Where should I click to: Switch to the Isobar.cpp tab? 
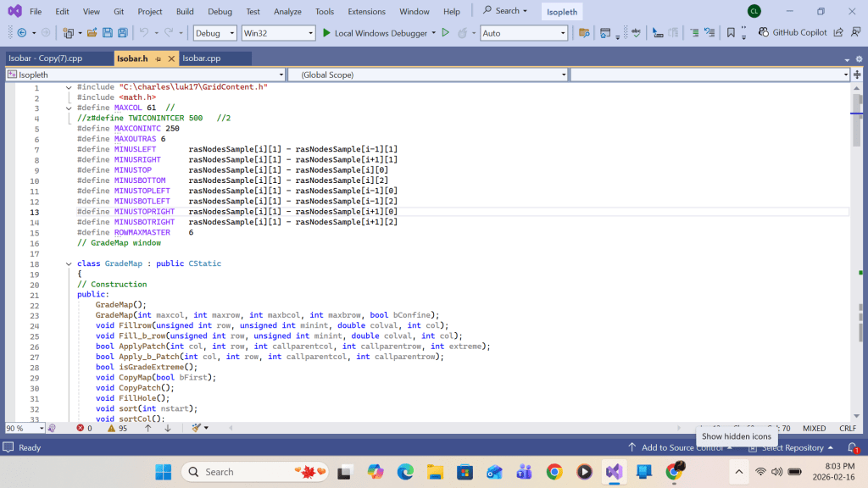tap(202, 58)
